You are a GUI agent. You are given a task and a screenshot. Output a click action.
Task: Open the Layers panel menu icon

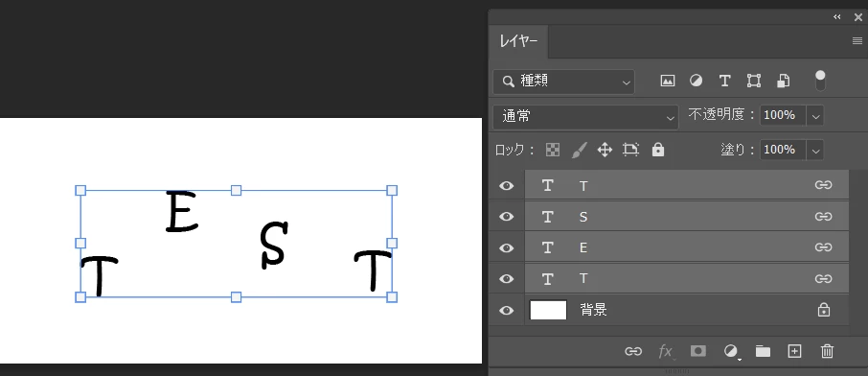tap(857, 41)
